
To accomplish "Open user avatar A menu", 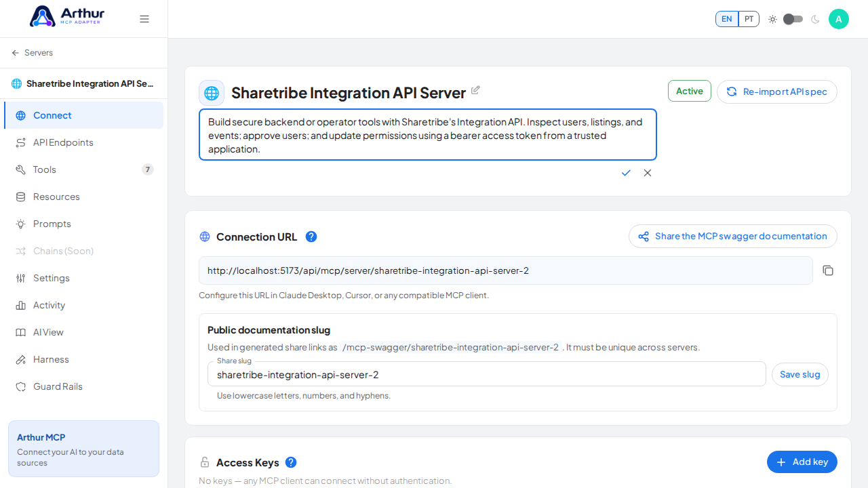I will pos(839,19).
